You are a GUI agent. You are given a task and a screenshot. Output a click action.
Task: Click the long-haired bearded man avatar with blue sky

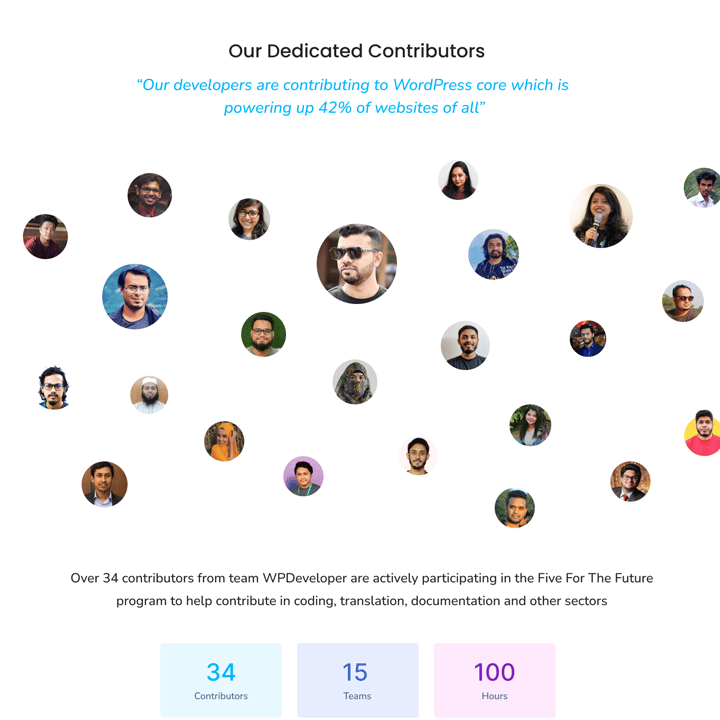(x=493, y=254)
